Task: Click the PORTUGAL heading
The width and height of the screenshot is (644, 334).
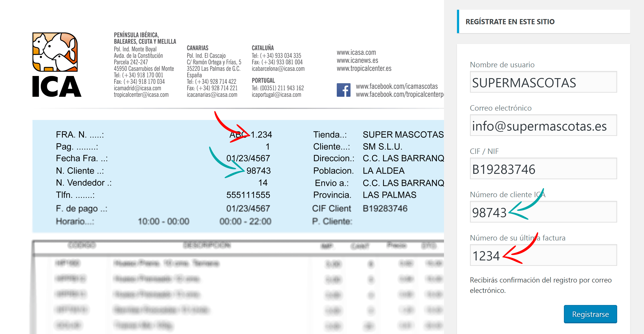Action: [263, 81]
